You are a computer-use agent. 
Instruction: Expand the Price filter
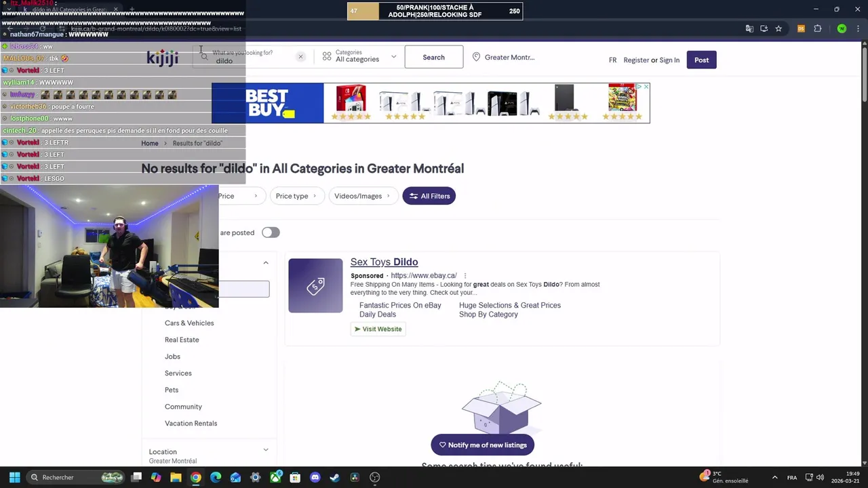[x=238, y=196]
